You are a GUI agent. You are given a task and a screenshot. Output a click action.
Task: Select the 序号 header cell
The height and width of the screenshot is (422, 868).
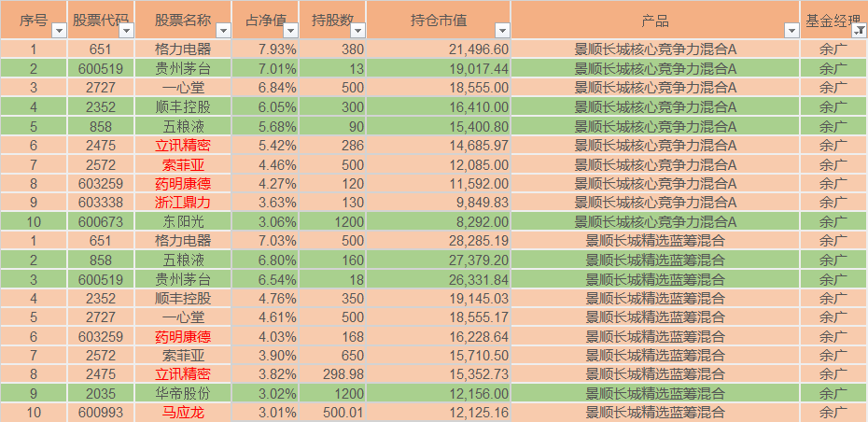tap(34, 20)
